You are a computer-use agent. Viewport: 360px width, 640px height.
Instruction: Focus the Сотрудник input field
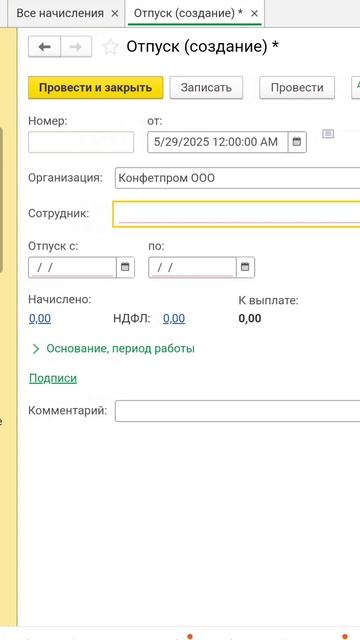[x=236, y=214]
